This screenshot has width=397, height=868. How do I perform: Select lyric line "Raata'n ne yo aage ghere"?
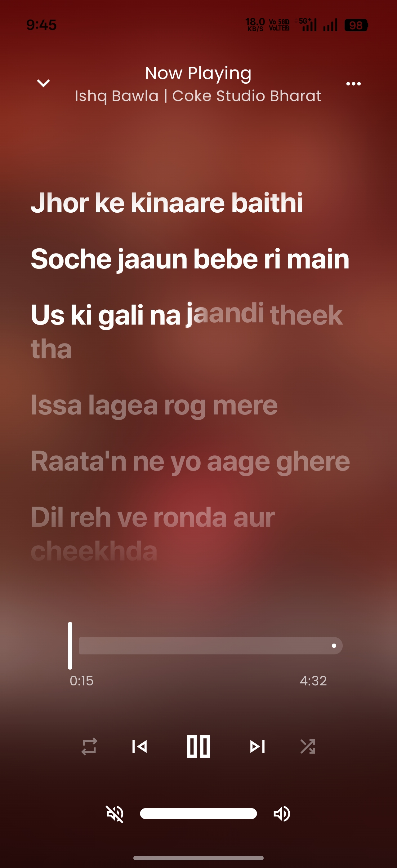190,461
